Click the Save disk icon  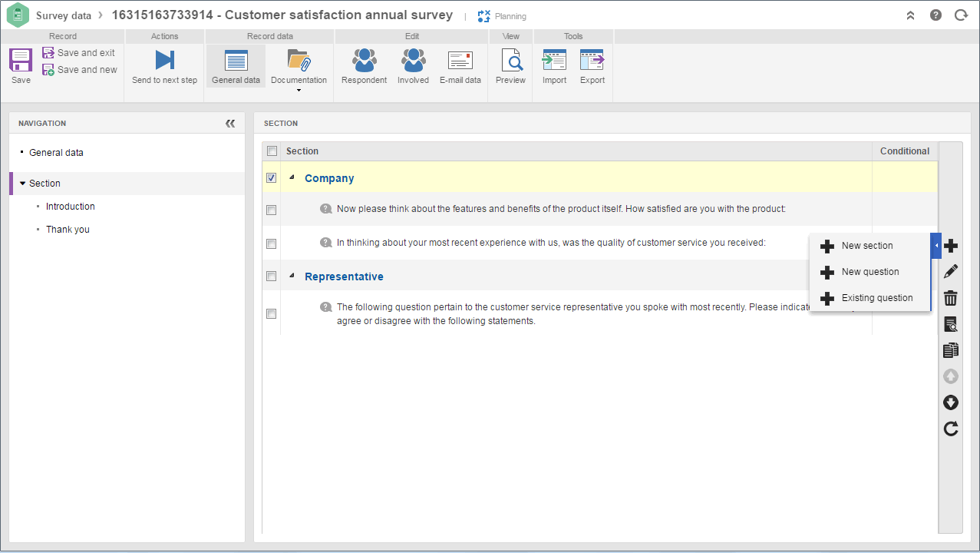tap(21, 60)
